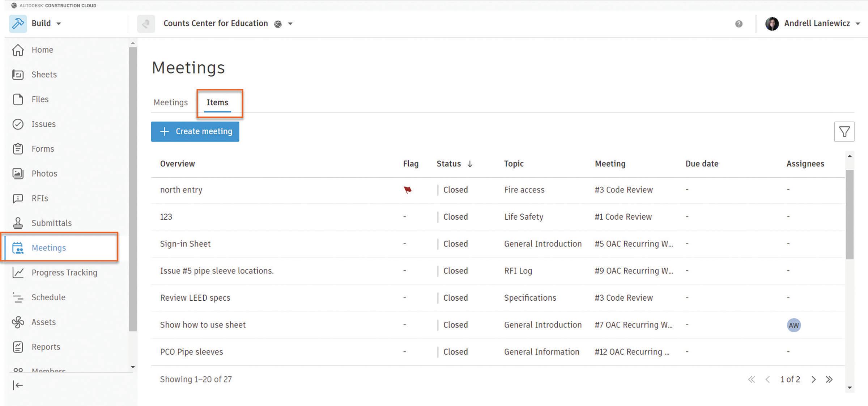Select Forms clipboard icon
The width and height of the screenshot is (868, 406).
(18, 149)
